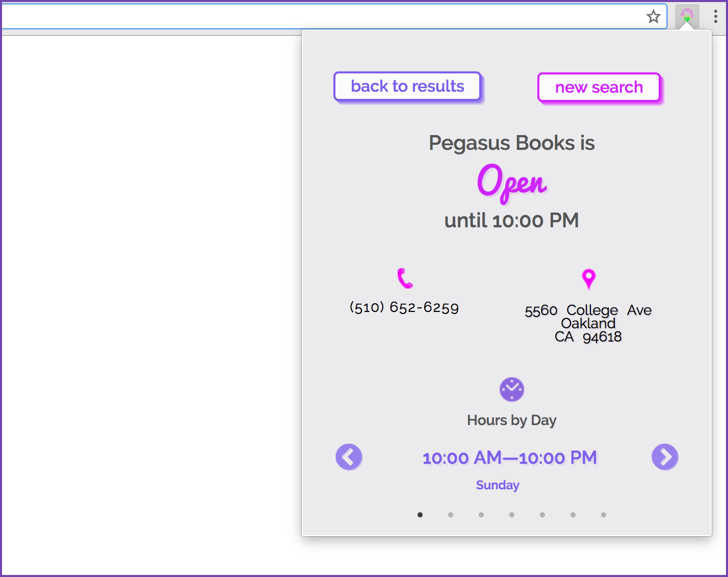Click the Oakland city text
Screen dimensions: 728x577
[588, 323]
